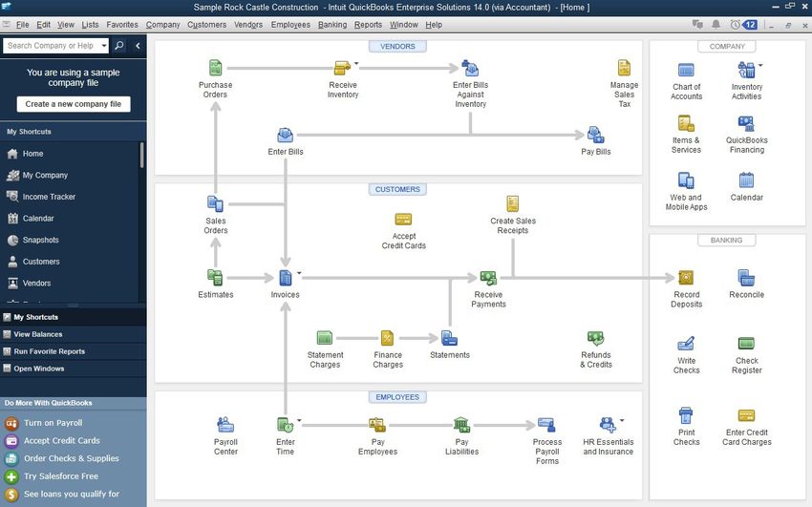Open the Vendors menu
Image resolution: width=812 pixels, height=507 pixels.
(248, 24)
